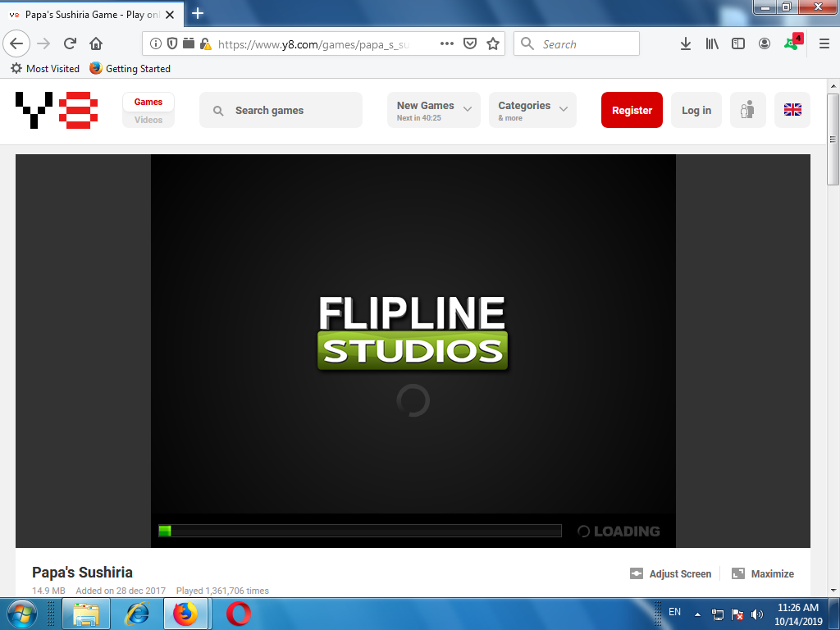Open the Most Visited bookmarks folder

click(45, 69)
